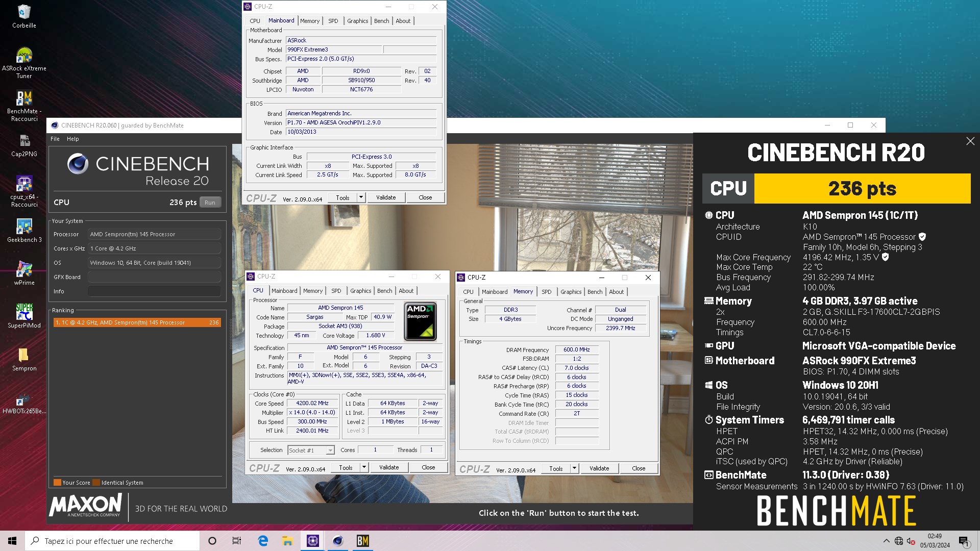
Task: Open the Windows Start menu
Action: pos(12,541)
